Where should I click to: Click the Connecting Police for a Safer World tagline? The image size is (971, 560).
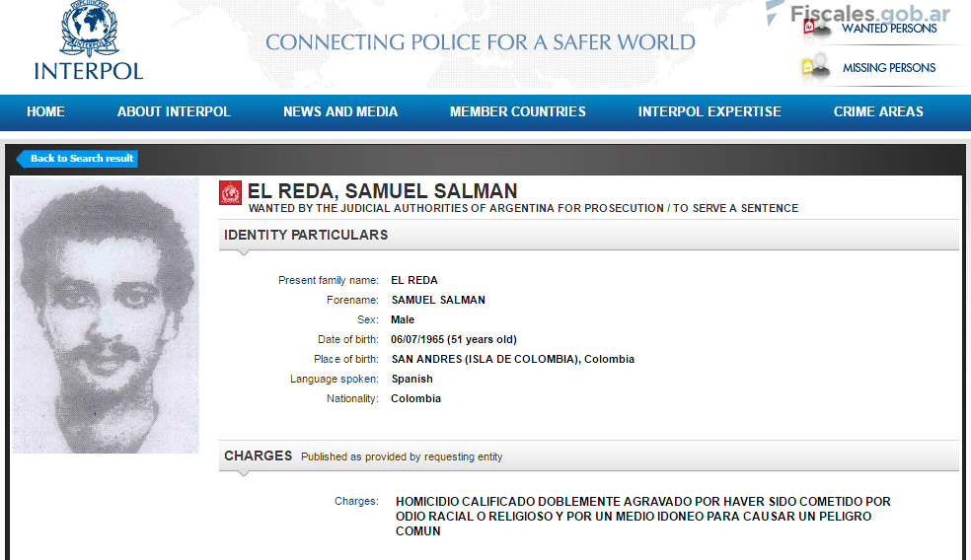coord(481,42)
